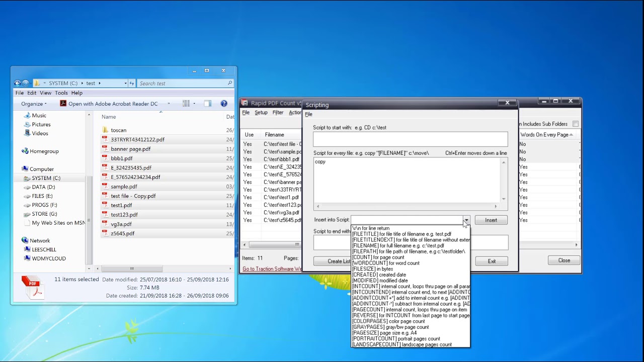This screenshot has width=644, height=362.
Task: Click the PDF icon of vg3a.pdf
Action: pos(105,224)
